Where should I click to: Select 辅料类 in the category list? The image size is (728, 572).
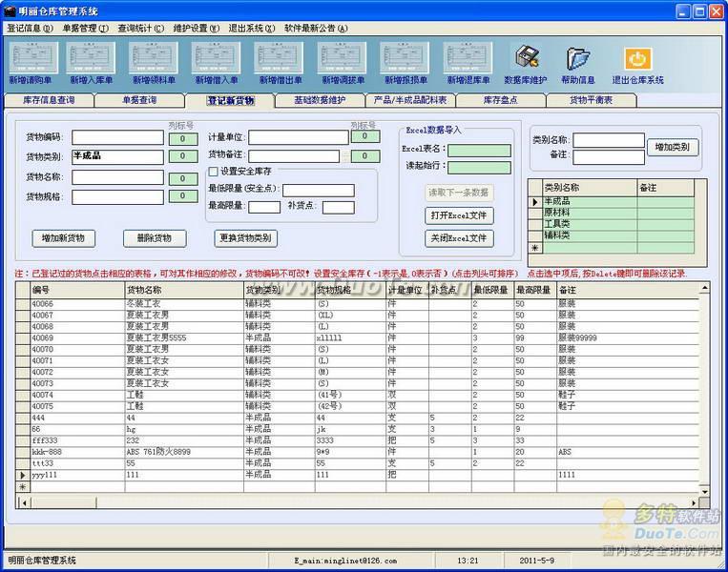coord(590,235)
